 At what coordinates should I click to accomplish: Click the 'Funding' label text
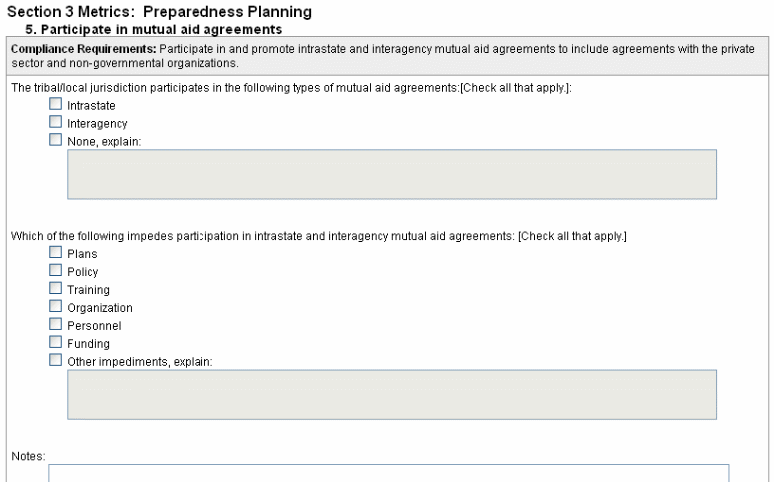point(88,344)
